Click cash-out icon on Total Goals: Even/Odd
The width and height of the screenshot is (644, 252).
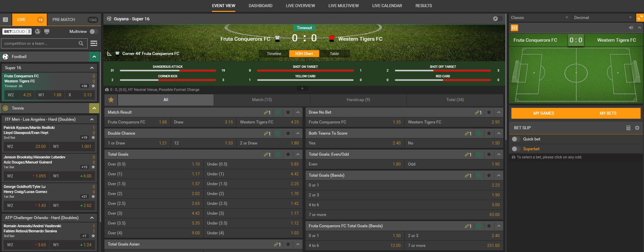pos(479,154)
